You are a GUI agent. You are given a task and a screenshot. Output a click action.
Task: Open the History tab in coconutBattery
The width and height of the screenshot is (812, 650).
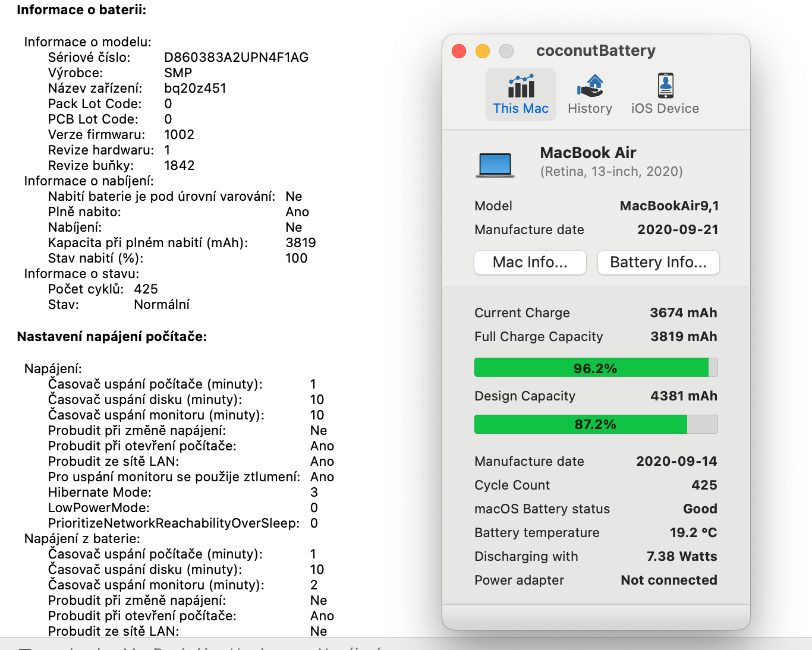click(590, 94)
